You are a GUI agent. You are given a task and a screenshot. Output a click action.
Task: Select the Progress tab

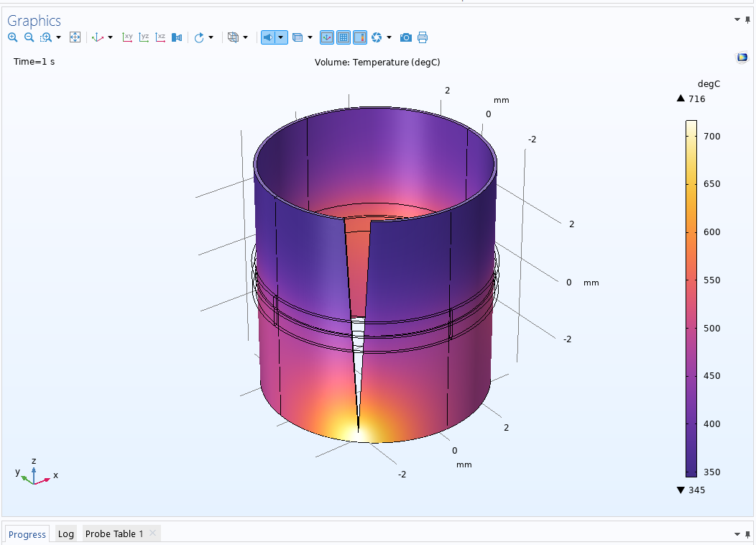(x=27, y=534)
